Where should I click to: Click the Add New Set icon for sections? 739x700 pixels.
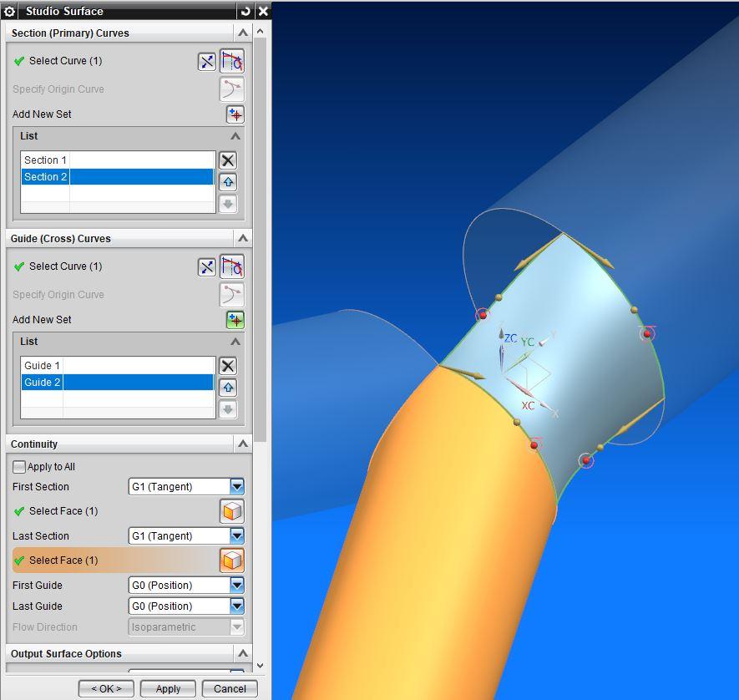click(x=234, y=114)
